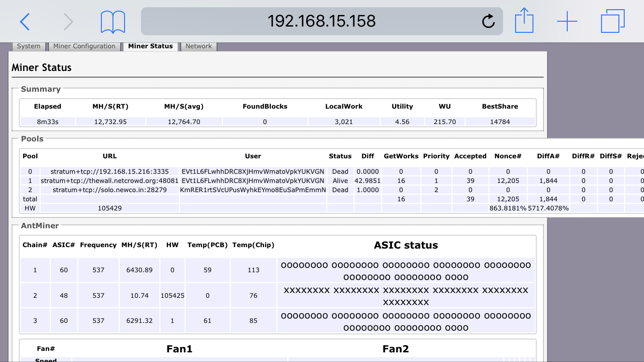Tap the 192.168.15.158 address bar
The width and height of the screenshot is (644, 362).
pos(322,21)
